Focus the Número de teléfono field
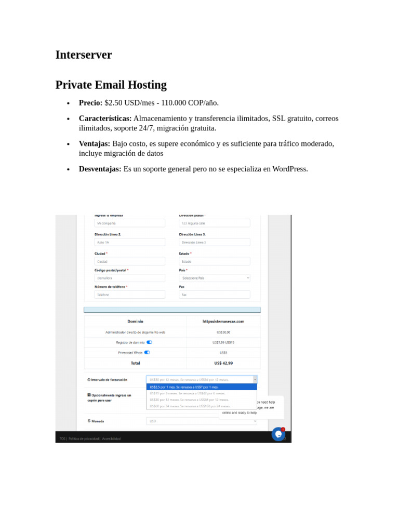Image resolution: width=399 pixels, height=532 pixels. click(129, 295)
